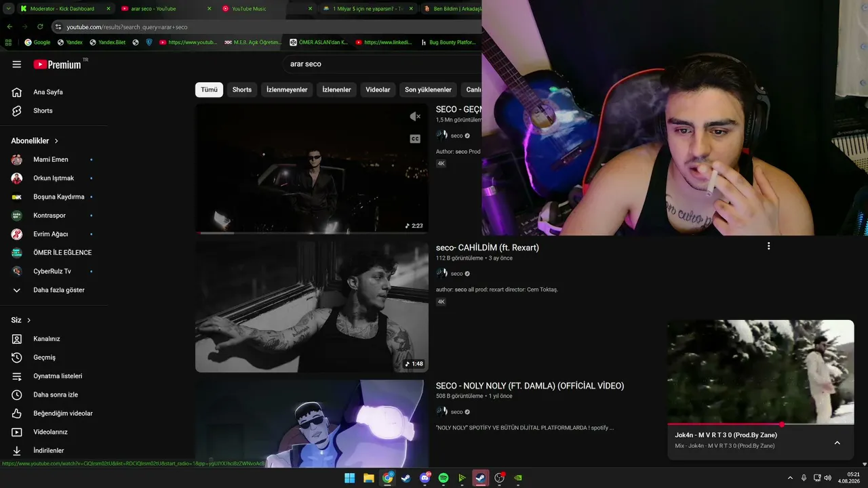868x488 pixels.
Task: Open the seco- CAHİLDİM (ft. Rexart) title link
Action: point(488,247)
